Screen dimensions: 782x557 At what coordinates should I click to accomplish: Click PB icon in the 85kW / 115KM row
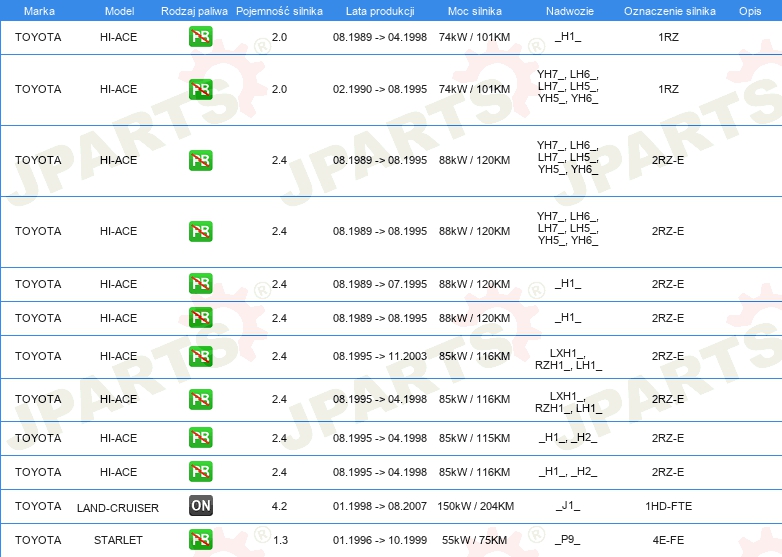click(200, 438)
